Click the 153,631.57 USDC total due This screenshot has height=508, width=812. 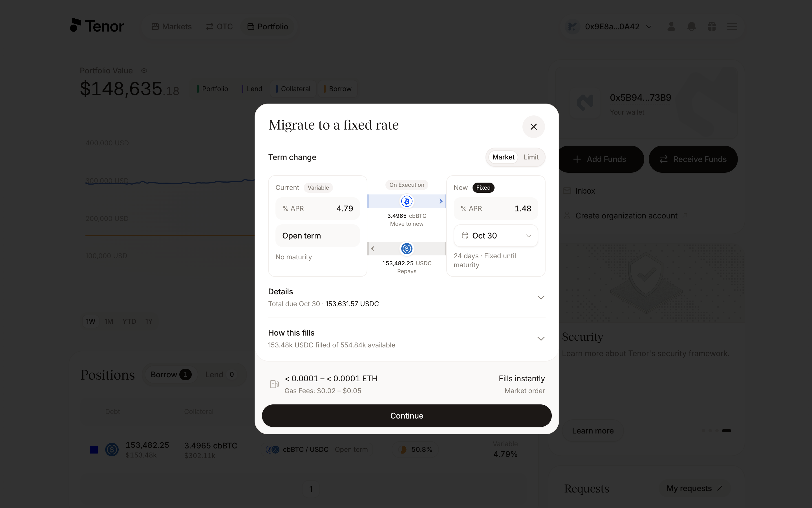tap(352, 304)
